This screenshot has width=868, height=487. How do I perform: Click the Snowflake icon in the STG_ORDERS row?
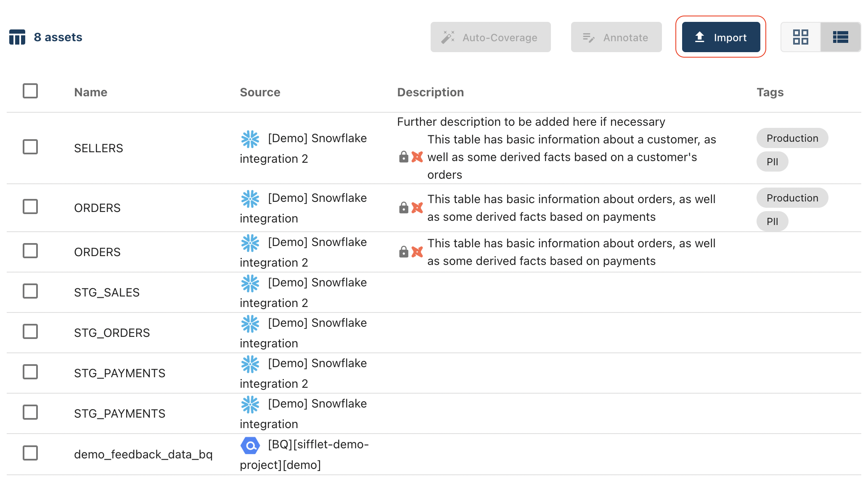pos(250,324)
